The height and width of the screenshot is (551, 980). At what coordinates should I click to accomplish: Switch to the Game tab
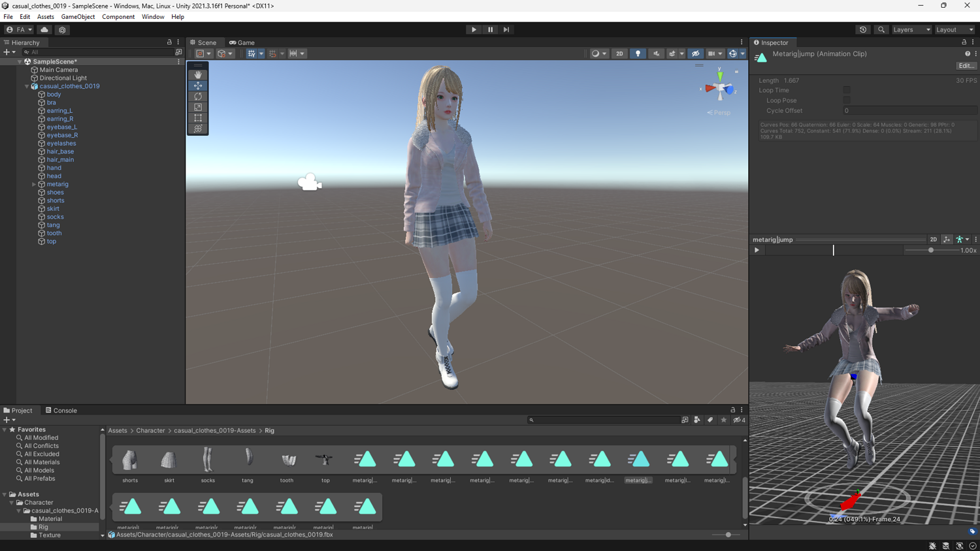tap(242, 42)
